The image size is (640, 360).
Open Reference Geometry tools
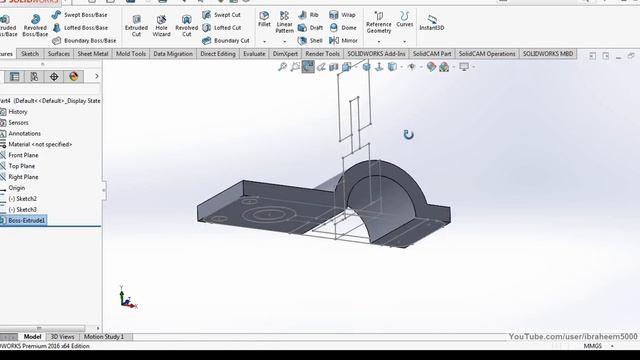pos(379,22)
